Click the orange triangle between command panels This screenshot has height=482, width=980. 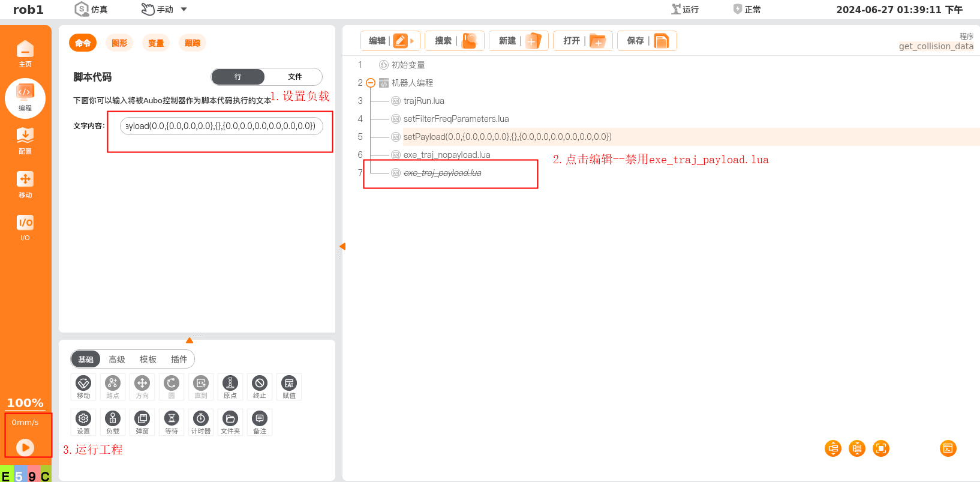click(x=190, y=340)
